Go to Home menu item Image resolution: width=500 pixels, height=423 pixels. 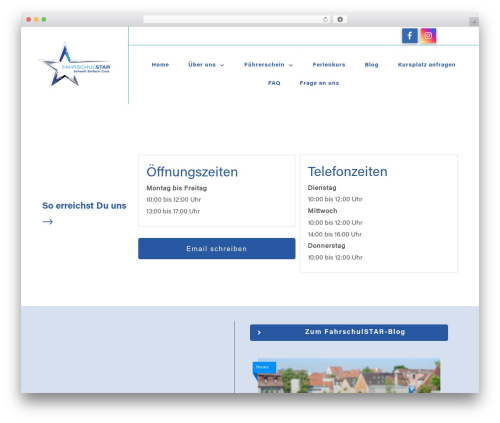tap(160, 65)
